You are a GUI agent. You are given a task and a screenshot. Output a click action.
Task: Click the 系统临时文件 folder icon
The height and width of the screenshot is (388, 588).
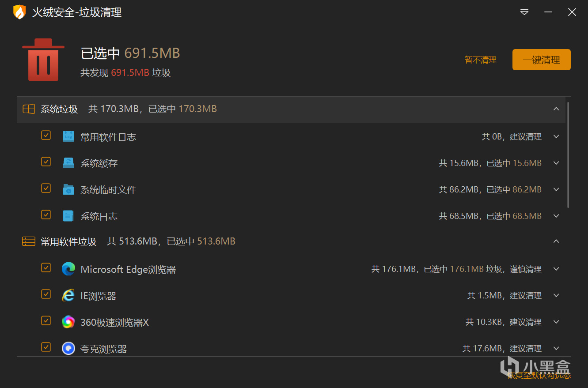pyautogui.click(x=68, y=189)
